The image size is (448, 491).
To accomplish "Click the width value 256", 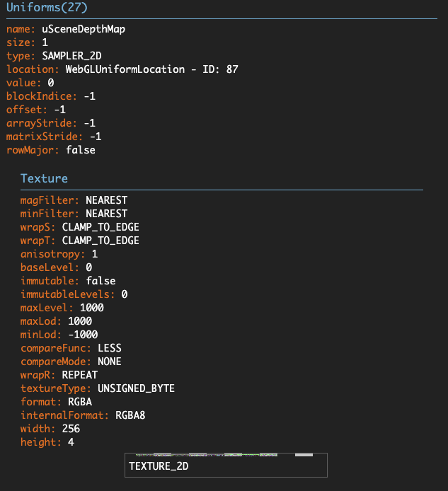I will [71, 429].
